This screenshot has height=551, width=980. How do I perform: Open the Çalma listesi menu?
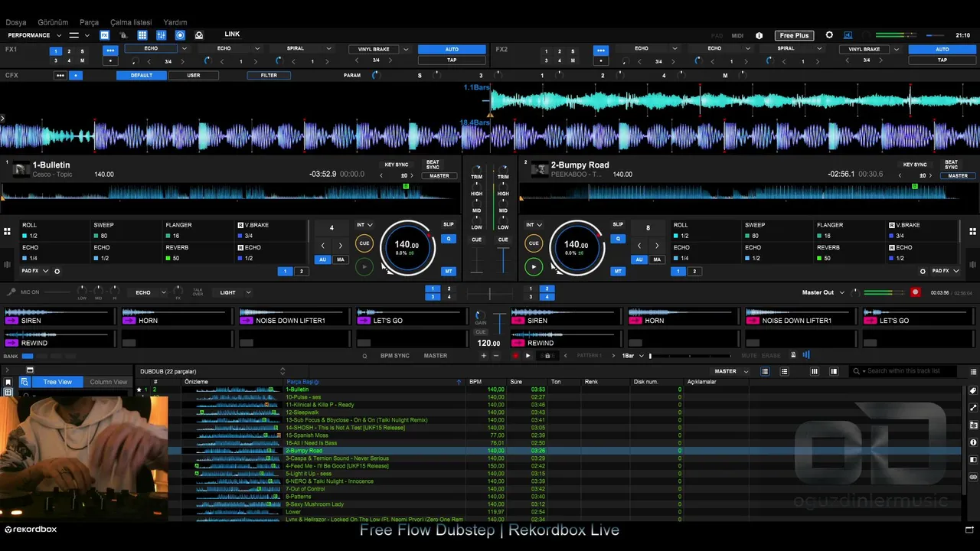pyautogui.click(x=131, y=22)
